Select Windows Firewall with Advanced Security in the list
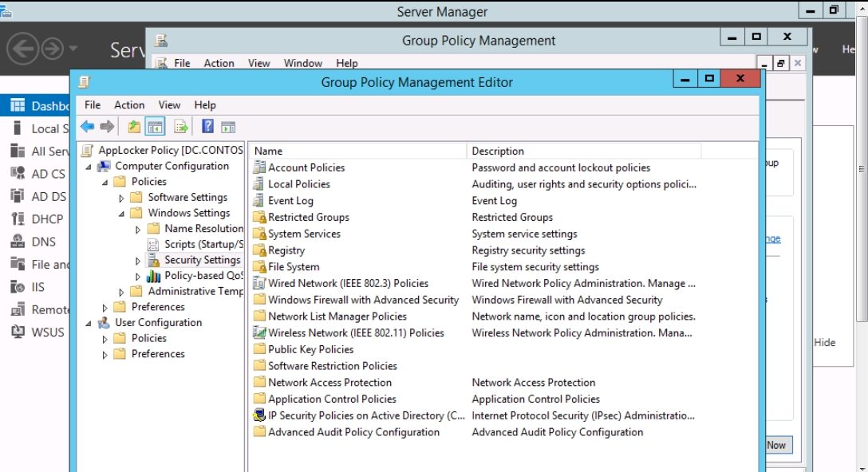This screenshot has height=472, width=868. point(363,300)
